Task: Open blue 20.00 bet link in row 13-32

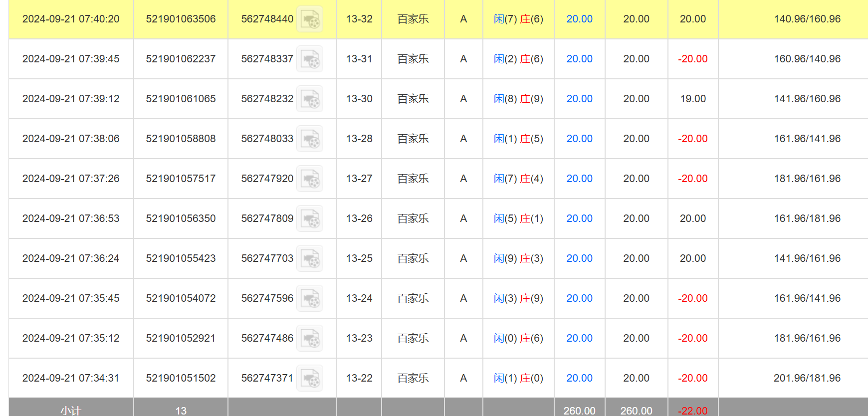Action: click(579, 19)
